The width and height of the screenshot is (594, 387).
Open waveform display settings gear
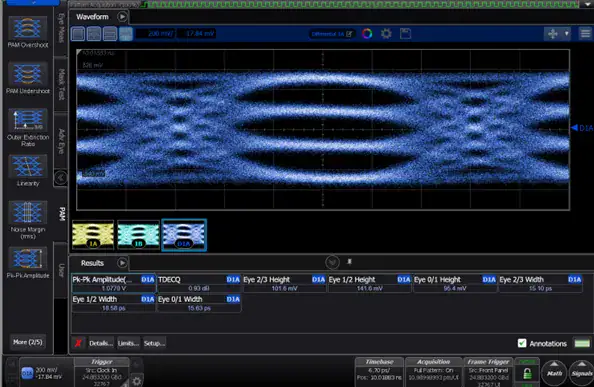point(386,34)
